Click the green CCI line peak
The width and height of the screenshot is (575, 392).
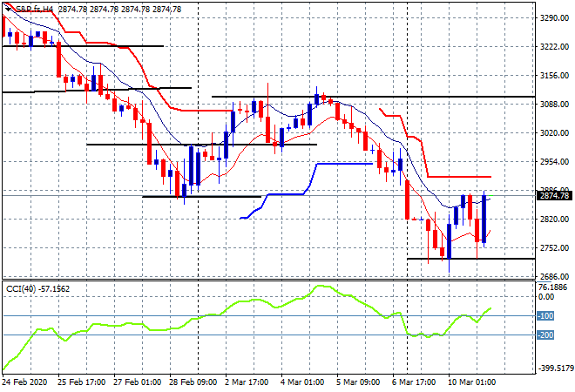pos(321,286)
